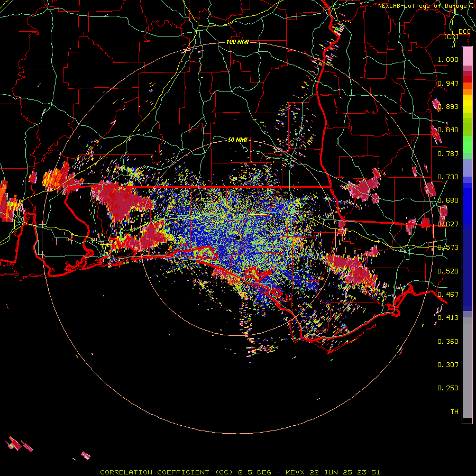Click the "100 NMI" range ring label

[237, 42]
